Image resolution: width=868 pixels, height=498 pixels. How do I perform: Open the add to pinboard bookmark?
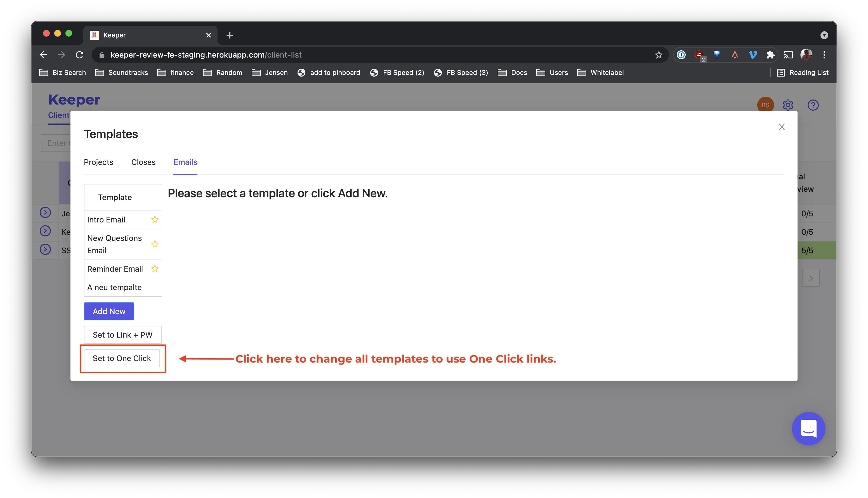pyautogui.click(x=329, y=72)
